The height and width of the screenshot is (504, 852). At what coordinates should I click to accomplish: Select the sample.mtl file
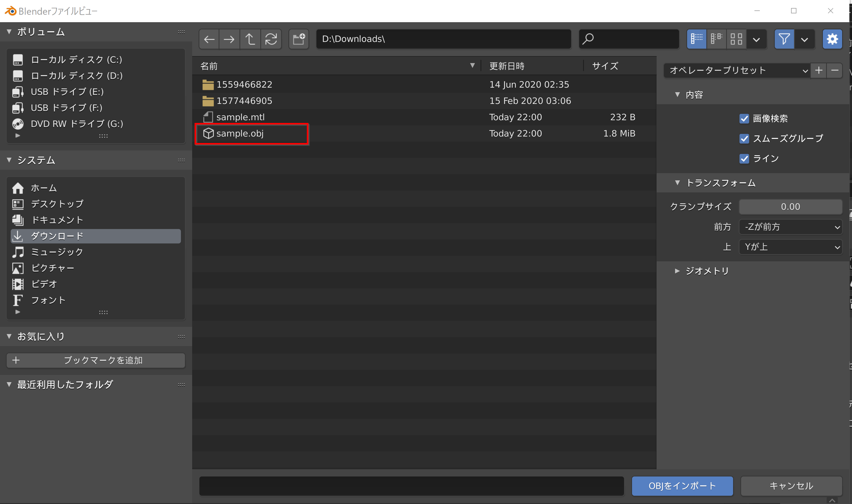(x=424, y=117)
